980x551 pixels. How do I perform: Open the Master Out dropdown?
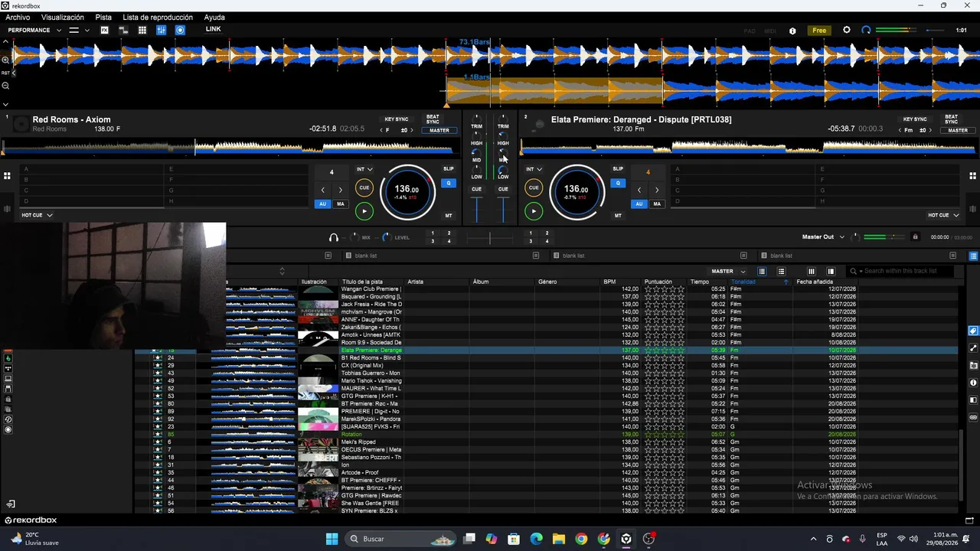point(823,237)
